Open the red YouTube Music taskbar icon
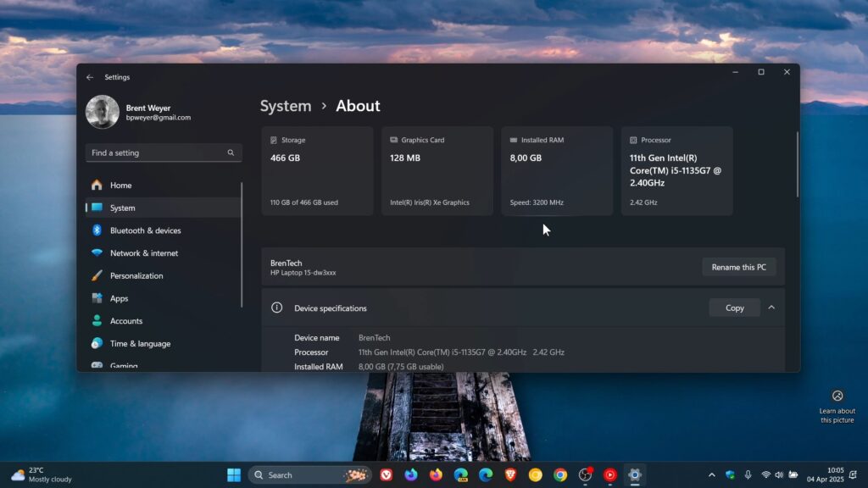The width and height of the screenshot is (868, 488). point(610,475)
